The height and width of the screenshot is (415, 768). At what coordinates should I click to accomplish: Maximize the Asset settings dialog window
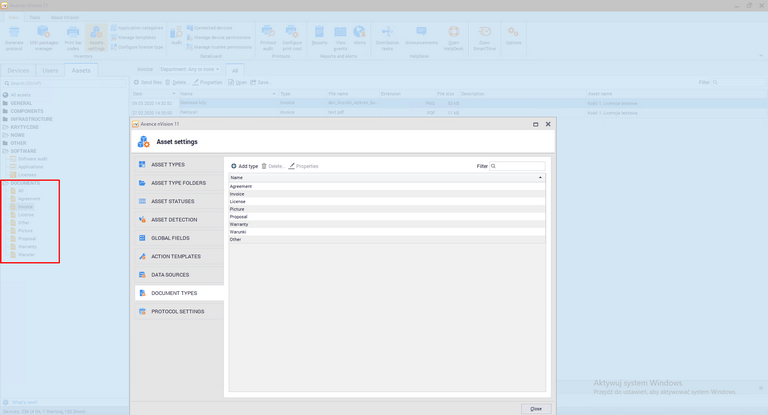(x=535, y=125)
